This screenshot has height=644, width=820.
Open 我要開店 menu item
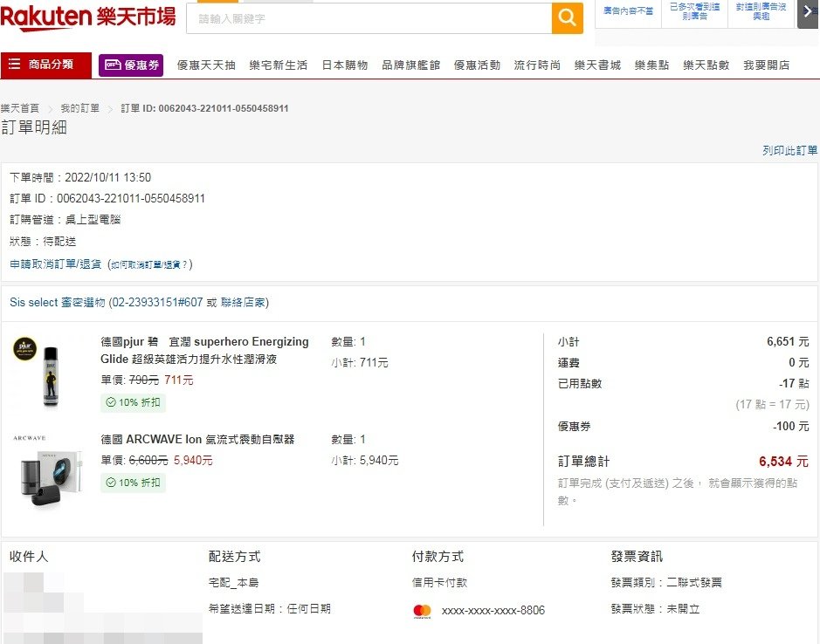pos(766,65)
